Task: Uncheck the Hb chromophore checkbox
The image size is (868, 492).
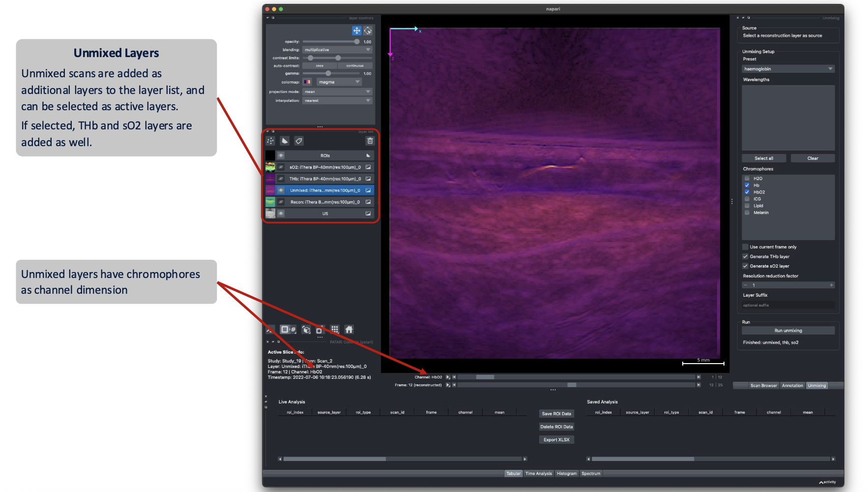Action: [747, 185]
